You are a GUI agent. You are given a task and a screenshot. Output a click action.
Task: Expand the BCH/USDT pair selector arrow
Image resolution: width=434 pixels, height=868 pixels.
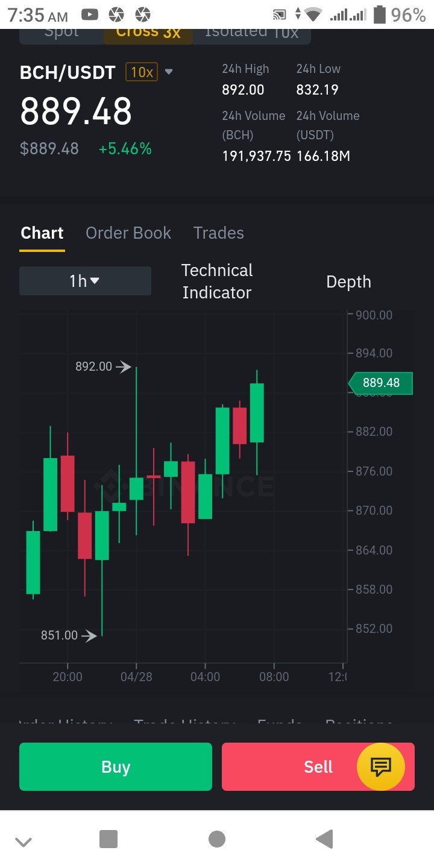(169, 72)
